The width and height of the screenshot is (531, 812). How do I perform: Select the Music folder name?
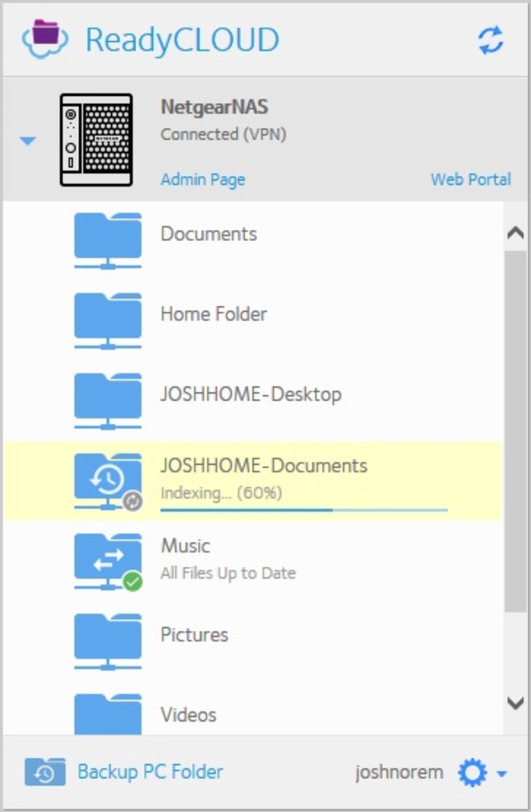pos(186,546)
